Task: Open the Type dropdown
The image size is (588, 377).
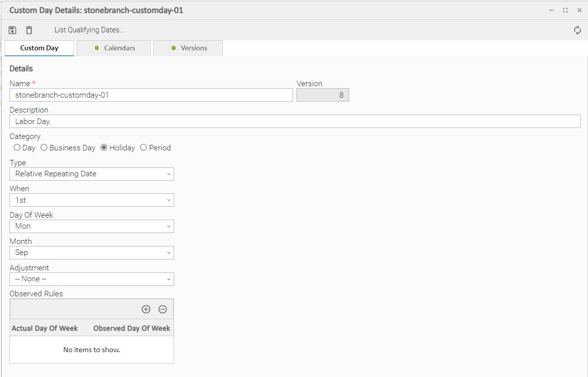Action: point(92,174)
